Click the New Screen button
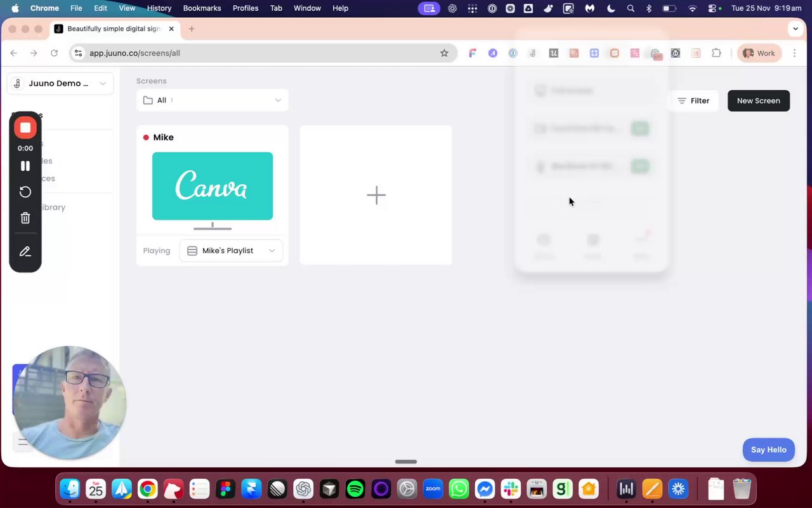This screenshot has height=508, width=812. coord(759,100)
